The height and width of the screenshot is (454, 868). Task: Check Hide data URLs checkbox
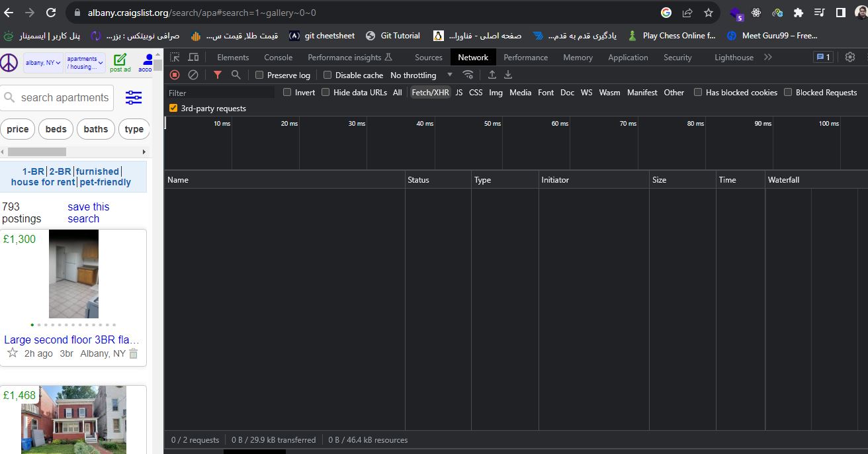pyautogui.click(x=325, y=92)
